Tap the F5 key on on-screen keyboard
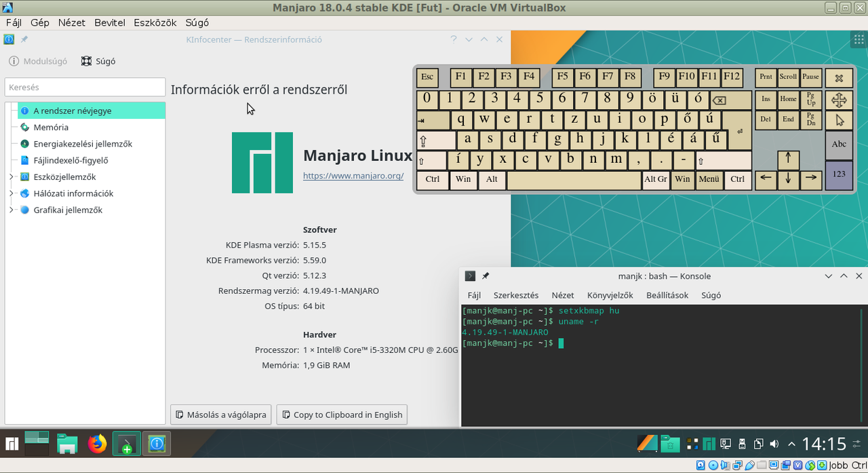Screen dimensions: 868x473 point(562,77)
